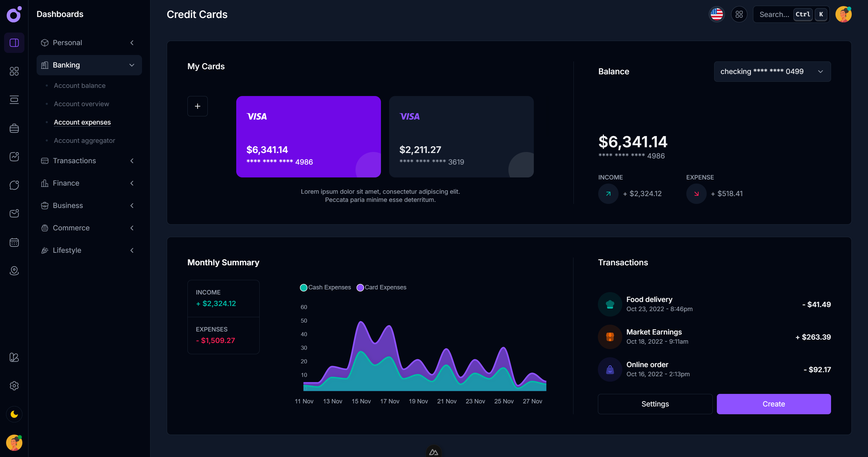
Task: Click the US flag language icon
Action: 716,14
